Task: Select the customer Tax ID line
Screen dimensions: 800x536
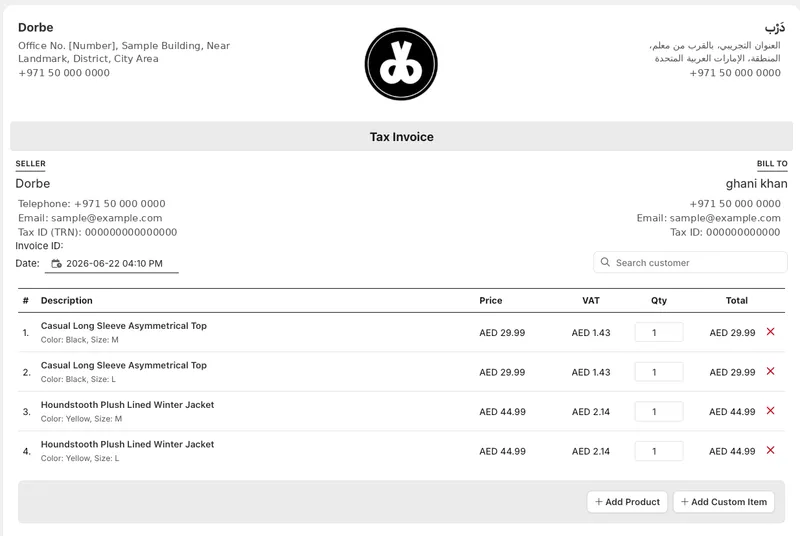Action: pyautogui.click(x=725, y=232)
